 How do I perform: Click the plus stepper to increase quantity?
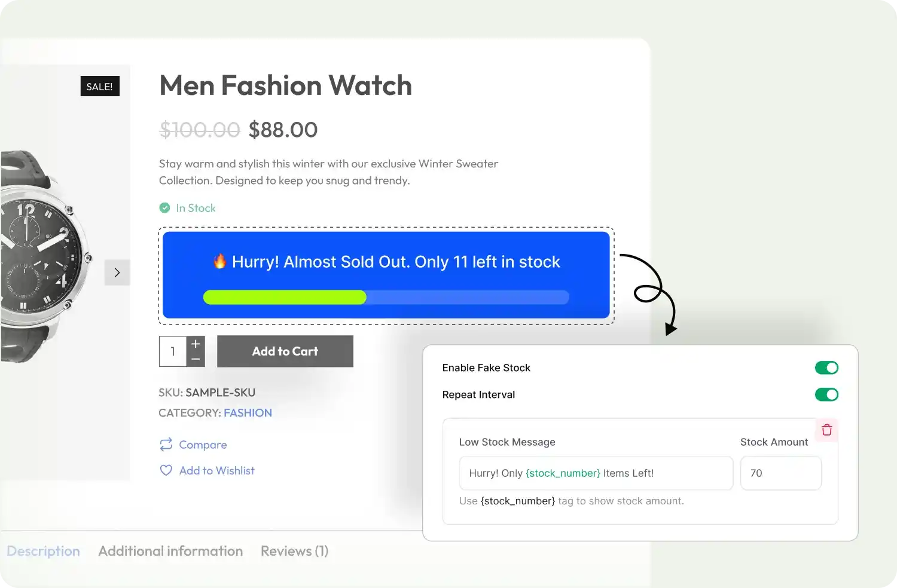click(x=196, y=342)
